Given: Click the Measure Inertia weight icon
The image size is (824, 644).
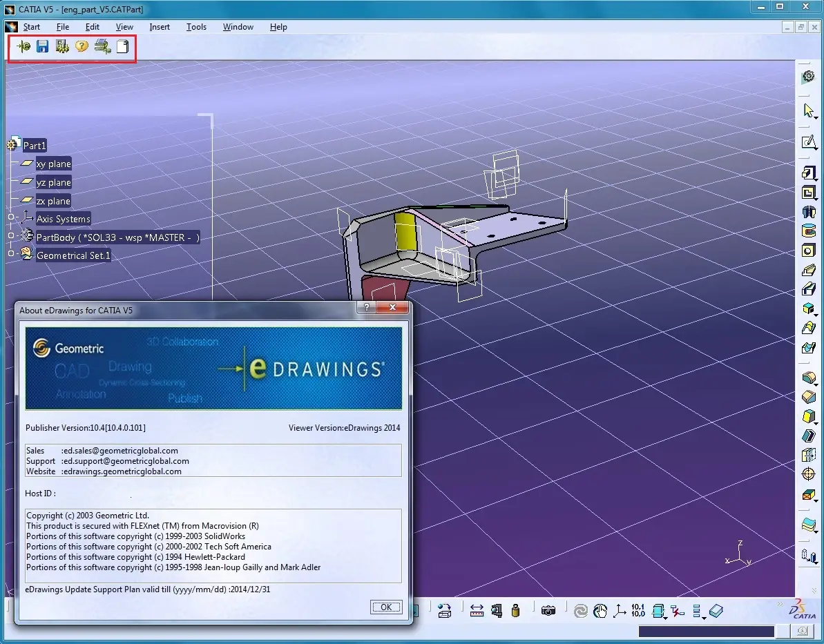Looking at the screenshot, I should (x=515, y=611).
